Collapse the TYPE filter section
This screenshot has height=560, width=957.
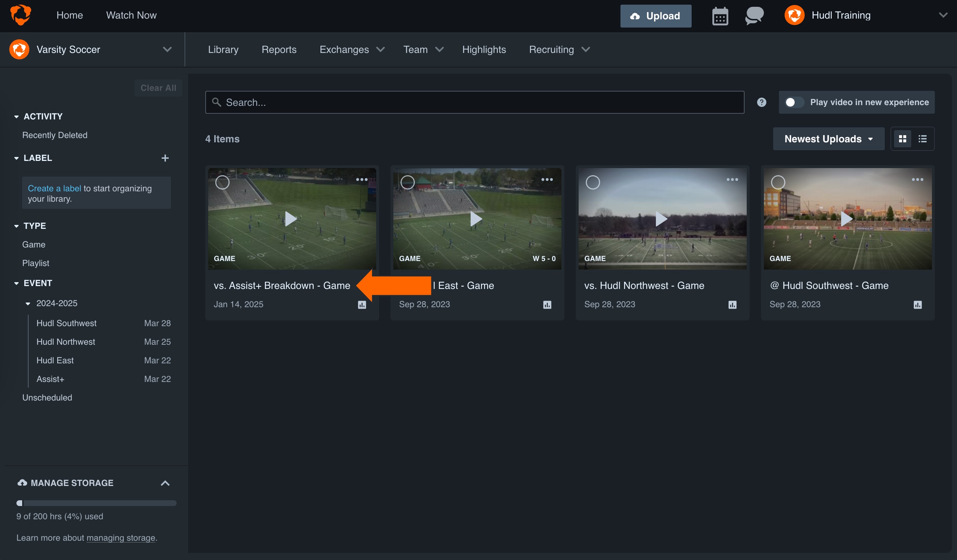point(16,226)
